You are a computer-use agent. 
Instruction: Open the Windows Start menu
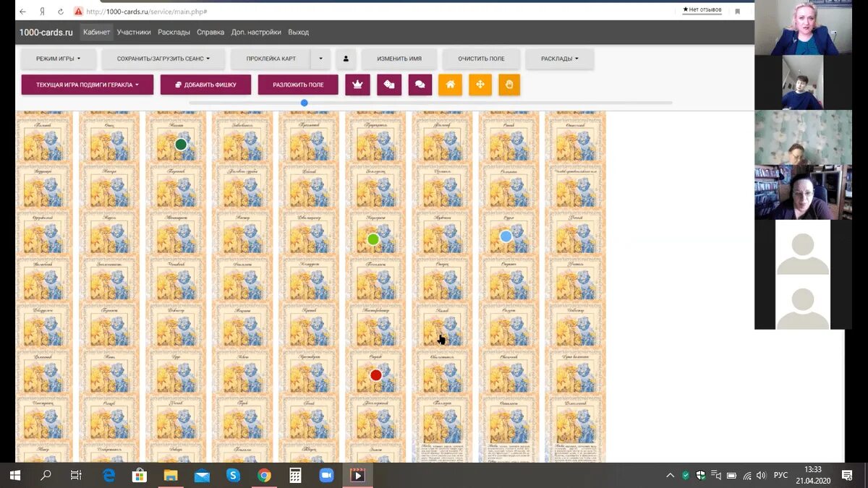[14, 475]
